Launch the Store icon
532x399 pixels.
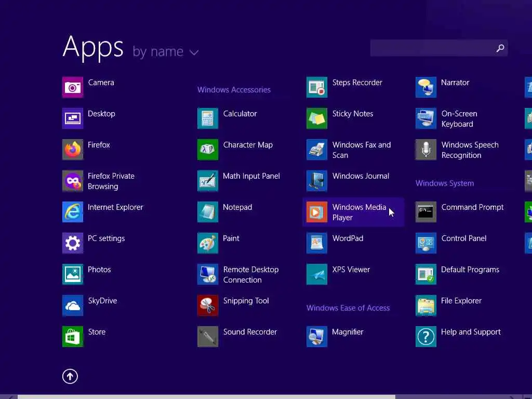coord(73,337)
